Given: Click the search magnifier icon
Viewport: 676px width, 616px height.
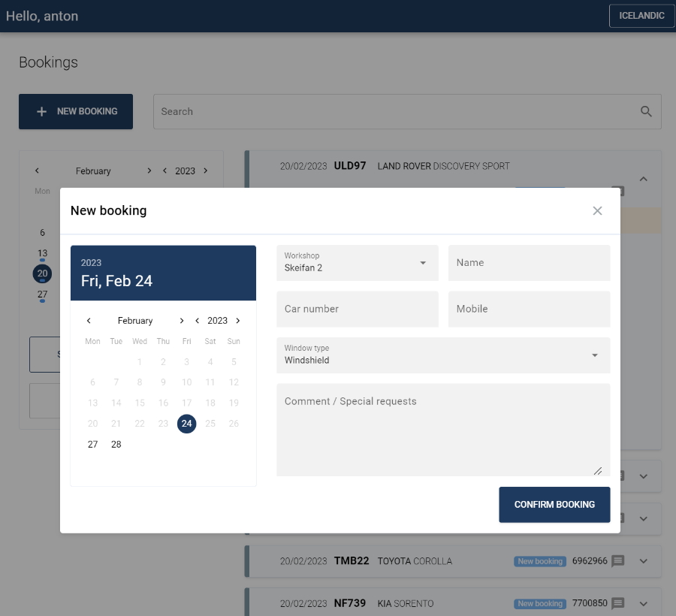Looking at the screenshot, I should 646,111.
